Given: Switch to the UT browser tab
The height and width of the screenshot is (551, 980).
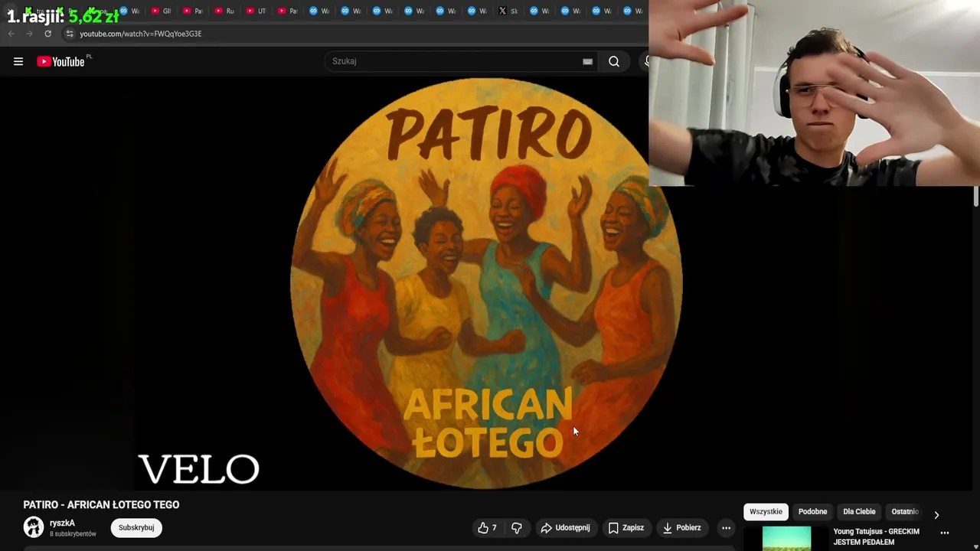Looking at the screenshot, I should [256, 11].
